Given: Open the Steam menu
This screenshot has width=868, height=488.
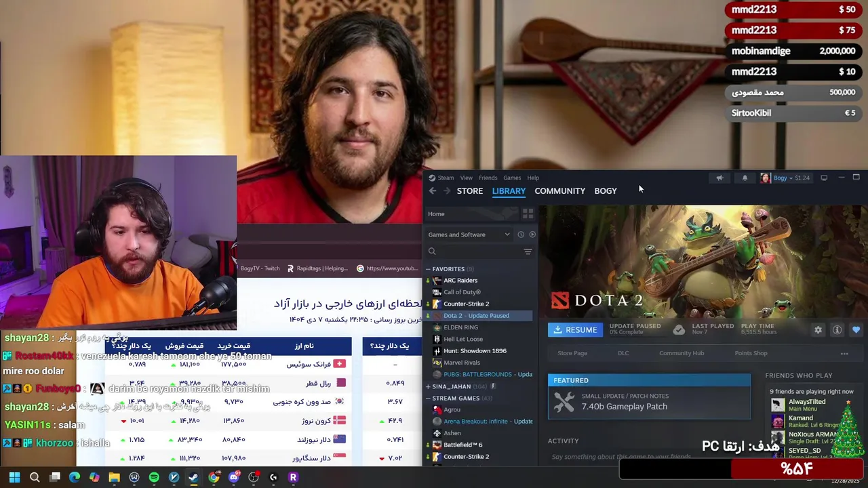Looking at the screenshot, I should click(x=446, y=178).
